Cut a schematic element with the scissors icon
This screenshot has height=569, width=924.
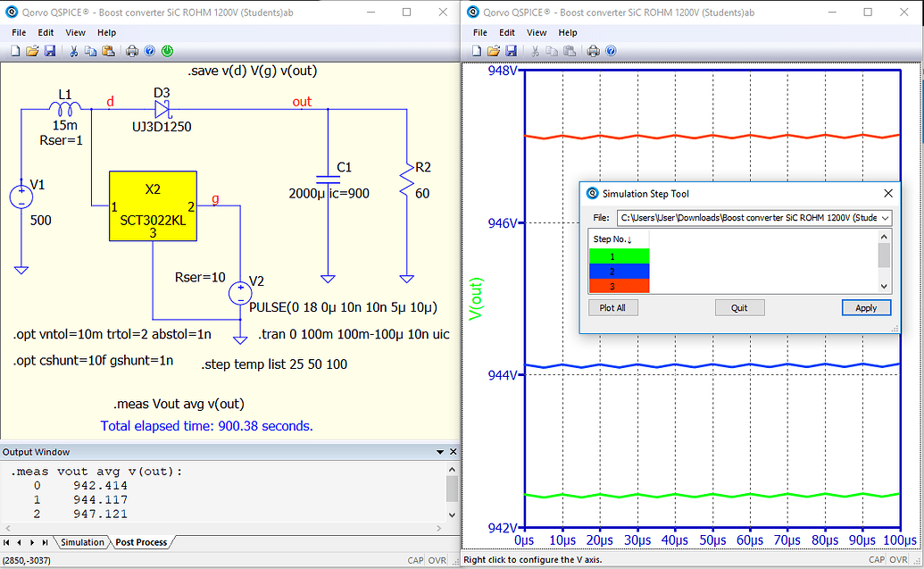[x=74, y=51]
